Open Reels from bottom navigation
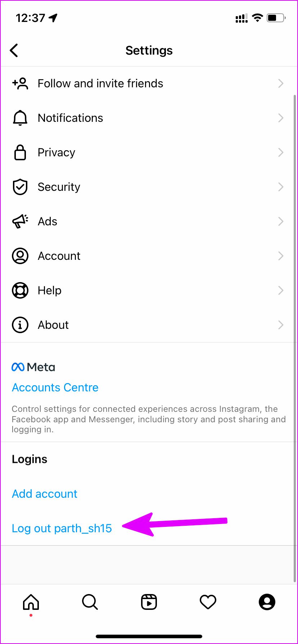This screenshot has height=644, width=298. pyautogui.click(x=149, y=602)
